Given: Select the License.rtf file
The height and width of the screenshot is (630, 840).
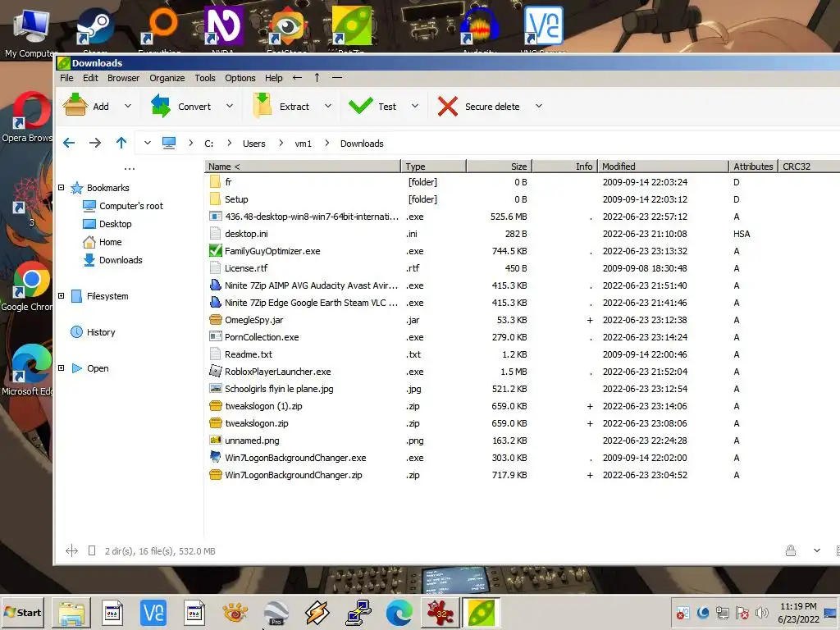Looking at the screenshot, I should click(x=246, y=268).
